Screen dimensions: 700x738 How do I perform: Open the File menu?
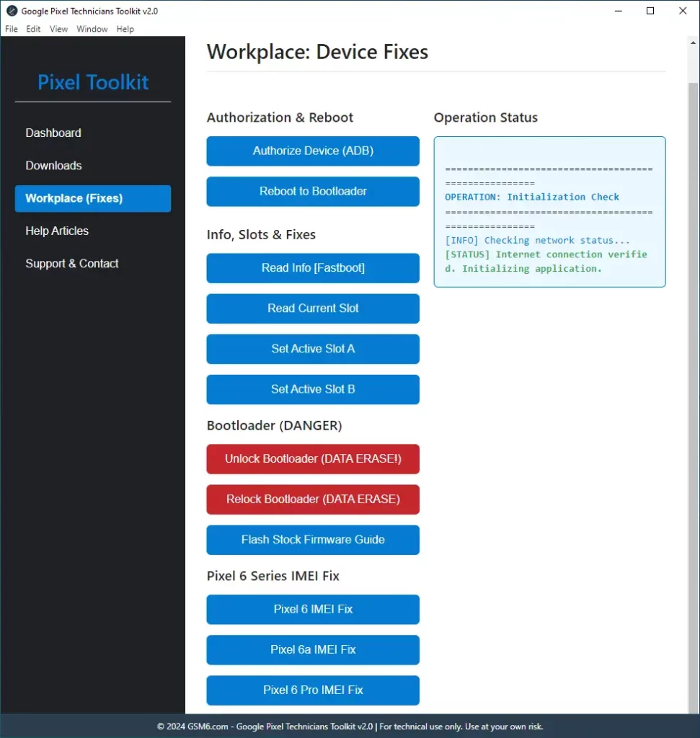tap(12, 29)
